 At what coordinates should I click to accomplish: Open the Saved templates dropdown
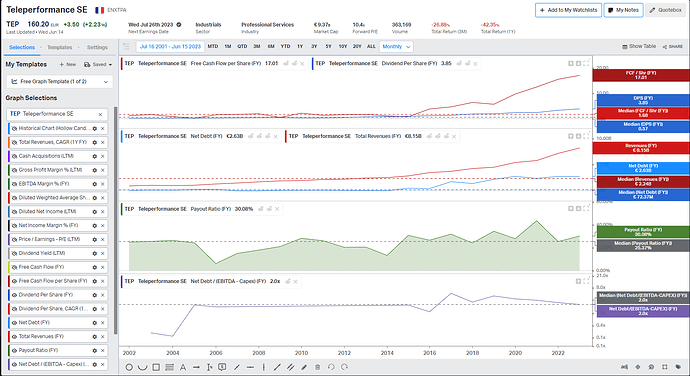tap(98, 64)
